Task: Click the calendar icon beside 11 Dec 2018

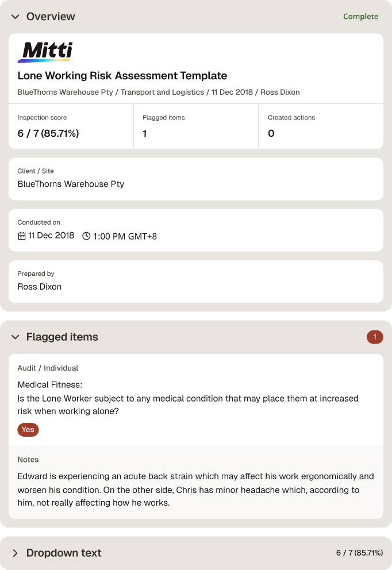Action: 22,236
